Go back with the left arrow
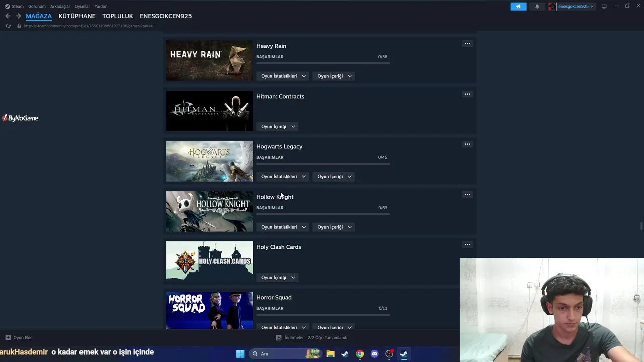Viewport: 644px width, 362px height. pos(8,16)
